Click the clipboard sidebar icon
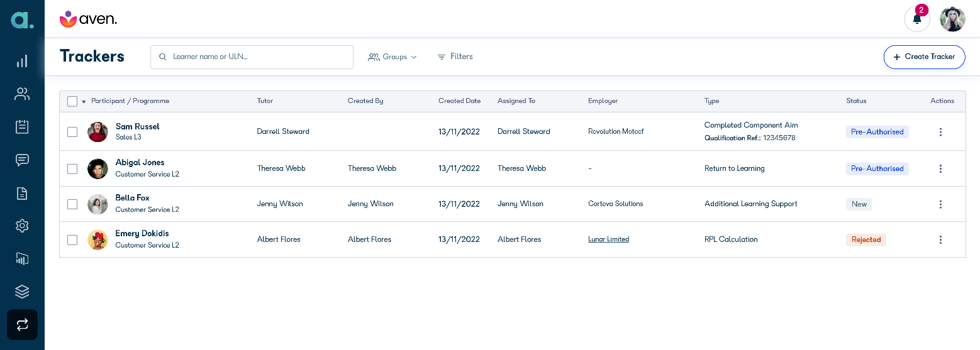The height and width of the screenshot is (350, 980). click(x=22, y=127)
